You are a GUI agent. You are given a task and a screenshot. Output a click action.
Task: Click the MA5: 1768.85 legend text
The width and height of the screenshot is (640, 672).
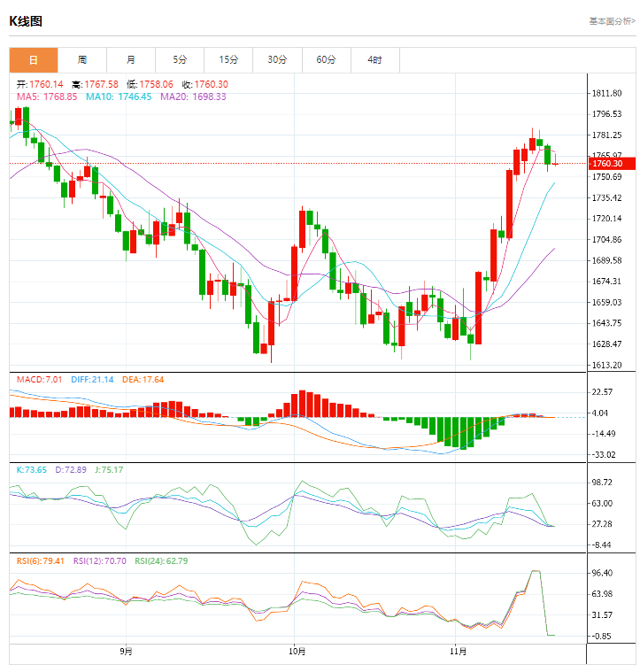pyautogui.click(x=47, y=97)
